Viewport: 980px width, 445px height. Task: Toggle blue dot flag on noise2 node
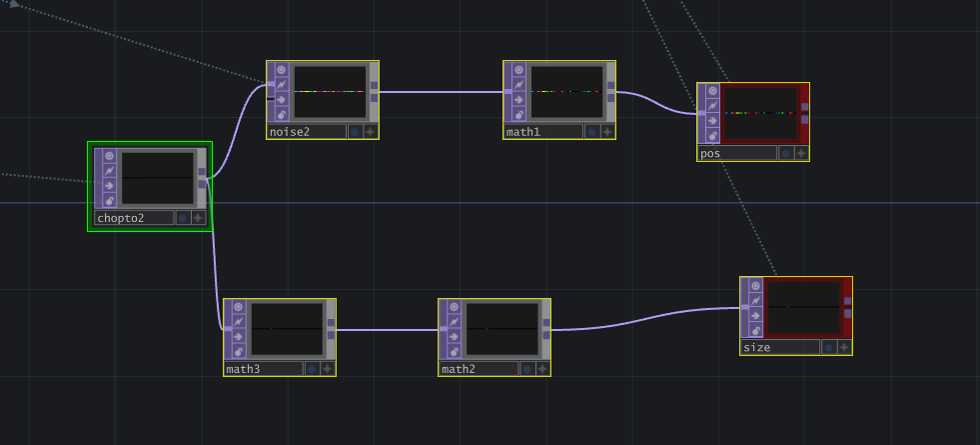[354, 131]
